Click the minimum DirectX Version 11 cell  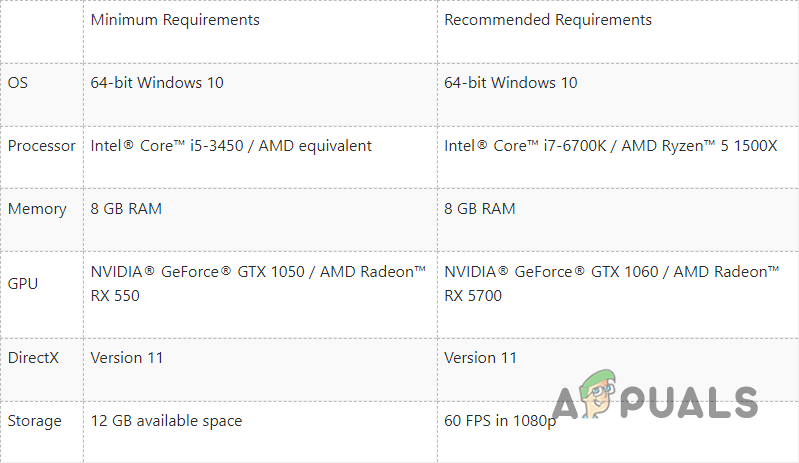tap(127, 358)
